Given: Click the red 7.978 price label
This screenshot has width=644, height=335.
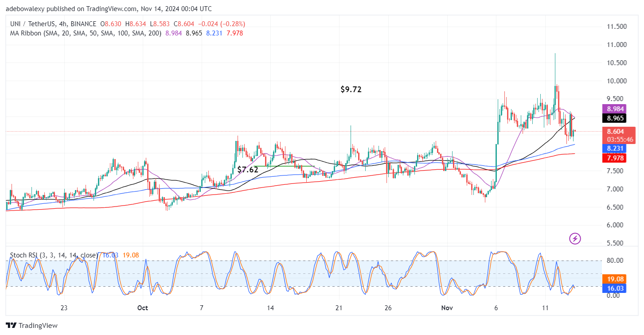Looking at the screenshot, I should 614,158.
